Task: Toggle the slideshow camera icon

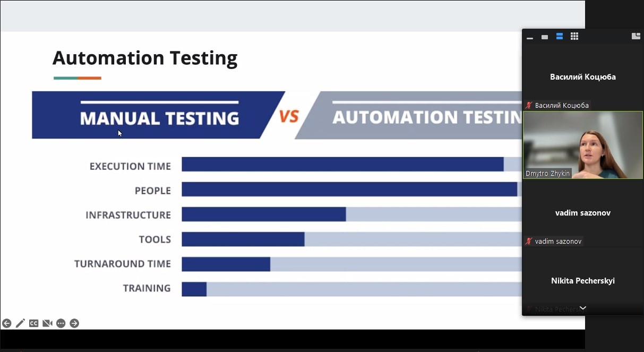Action: tap(47, 323)
